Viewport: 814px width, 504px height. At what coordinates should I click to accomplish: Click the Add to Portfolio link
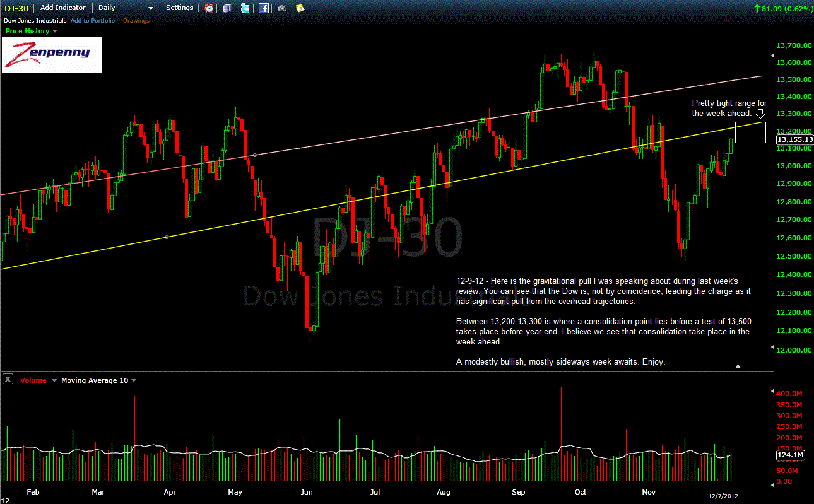tap(93, 21)
